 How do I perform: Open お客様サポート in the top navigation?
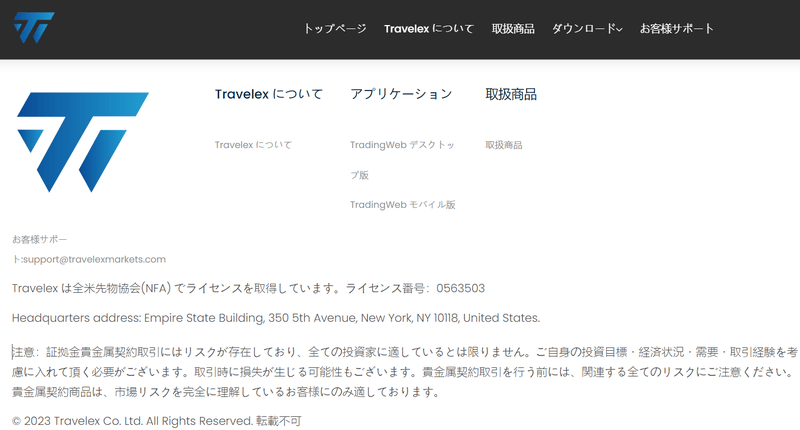[x=677, y=29]
